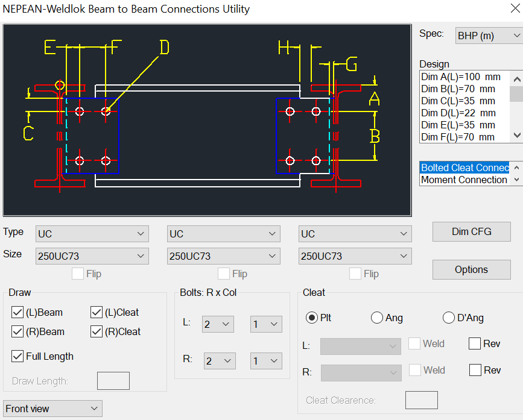The width and height of the screenshot is (523, 420).
Task: Click connection list scroll up arrow
Action: (516, 168)
